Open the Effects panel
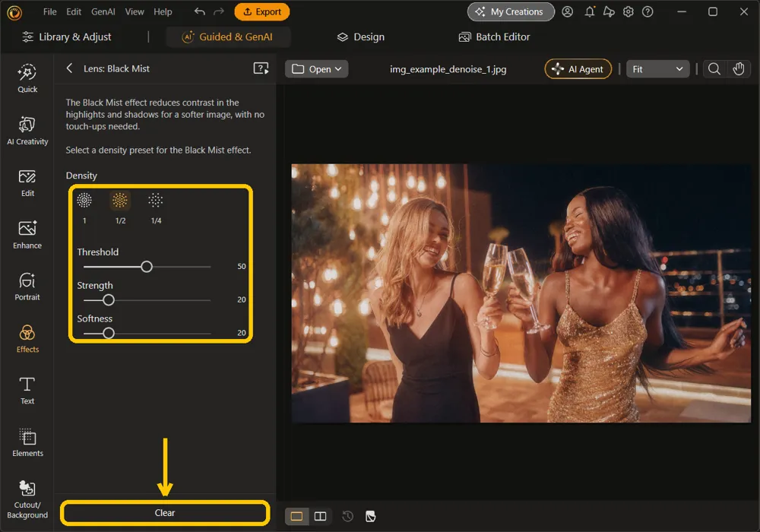760x532 pixels. (27, 339)
